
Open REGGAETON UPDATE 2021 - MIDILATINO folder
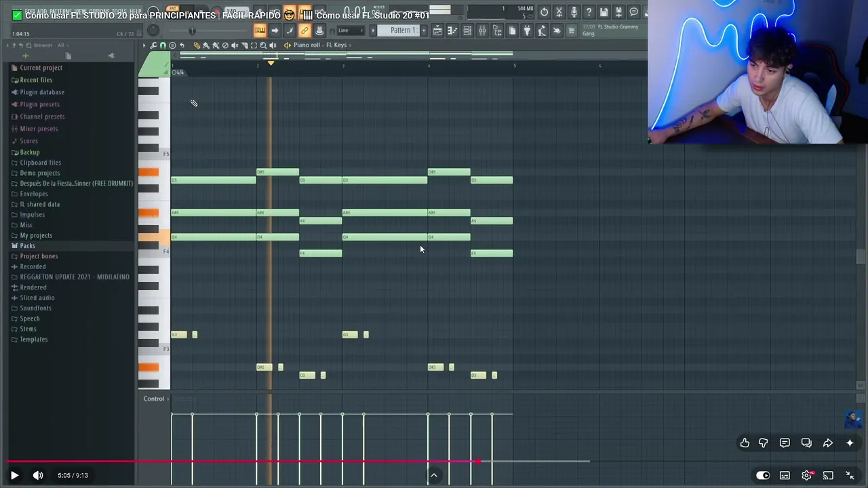75,277
